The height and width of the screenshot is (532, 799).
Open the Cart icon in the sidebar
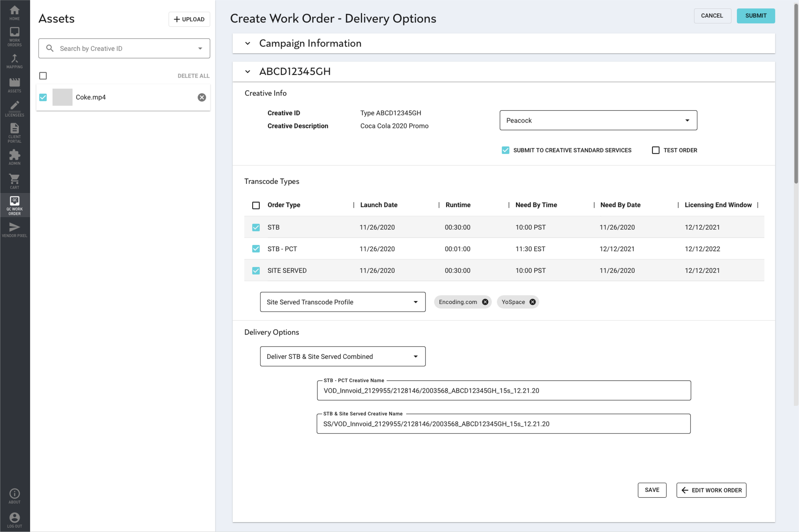click(14, 181)
